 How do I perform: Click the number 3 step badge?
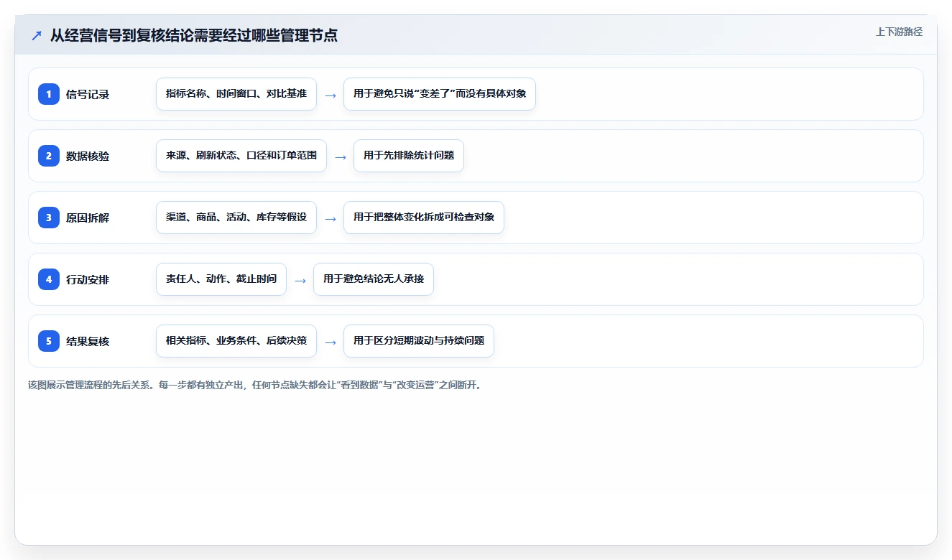pyautogui.click(x=49, y=218)
